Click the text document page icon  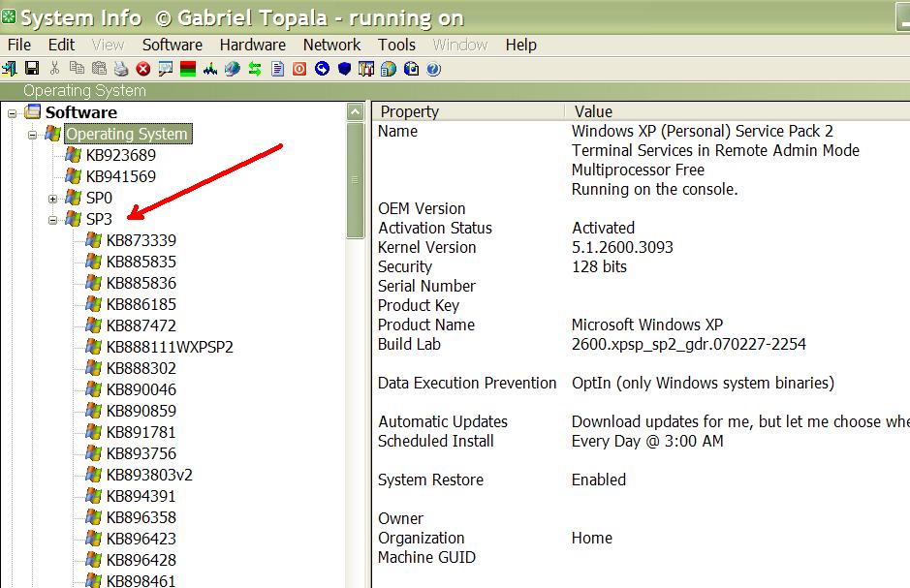(x=277, y=70)
